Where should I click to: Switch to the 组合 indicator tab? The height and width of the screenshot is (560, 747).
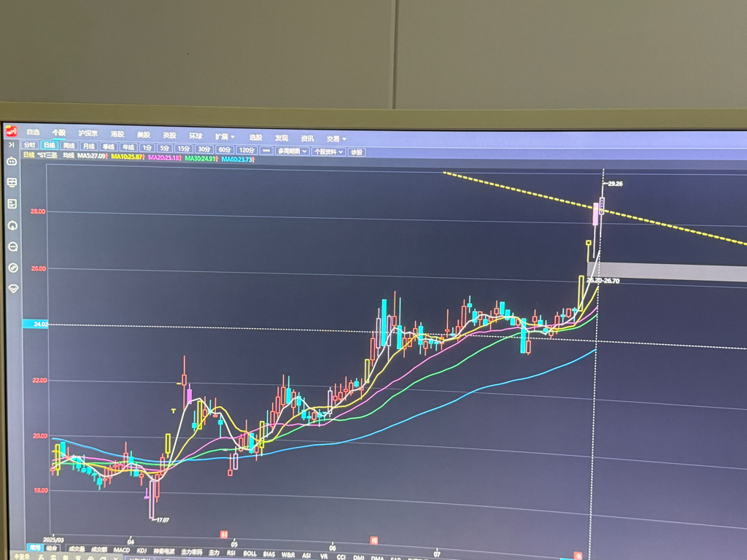pos(52,548)
